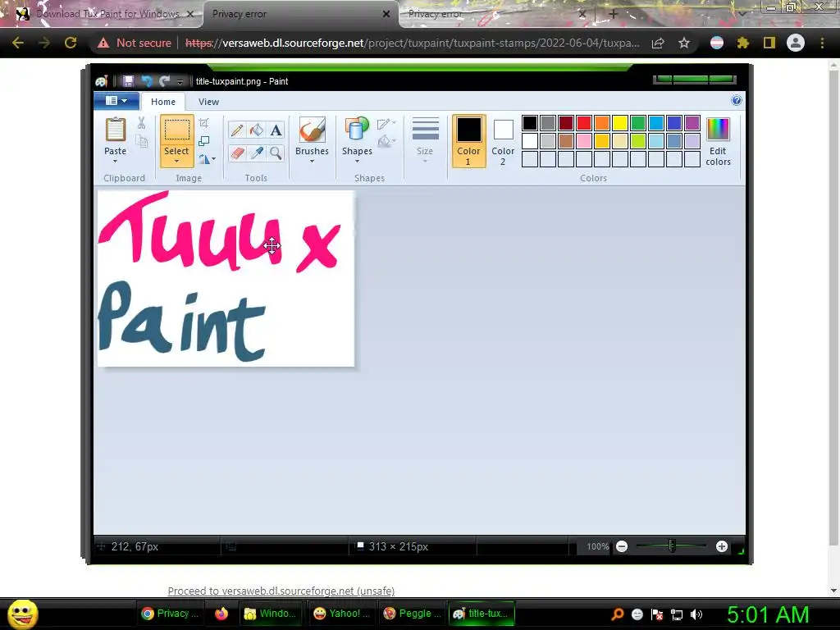Open the Chrome profile avatar icon
Screen dimensions: 840x630
click(x=796, y=43)
